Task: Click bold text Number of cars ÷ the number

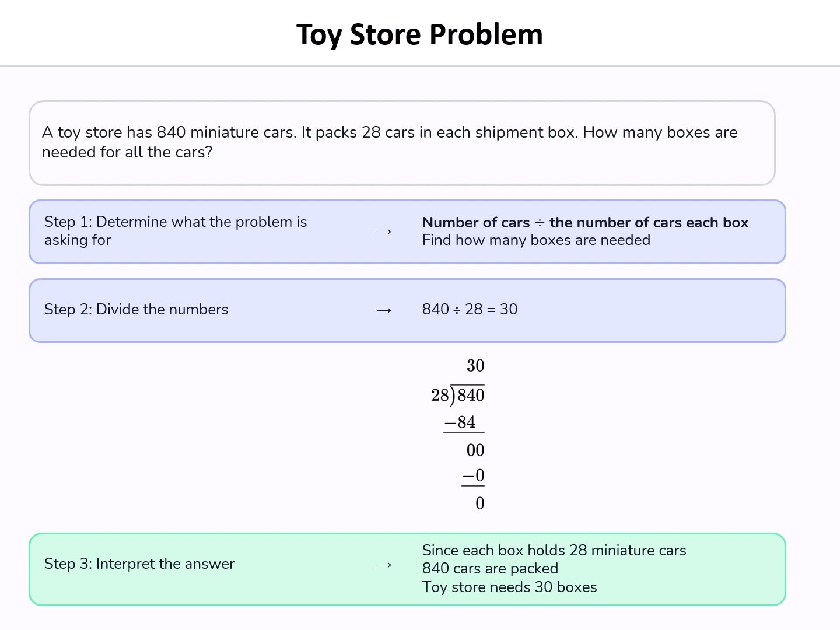Action: coord(585,222)
